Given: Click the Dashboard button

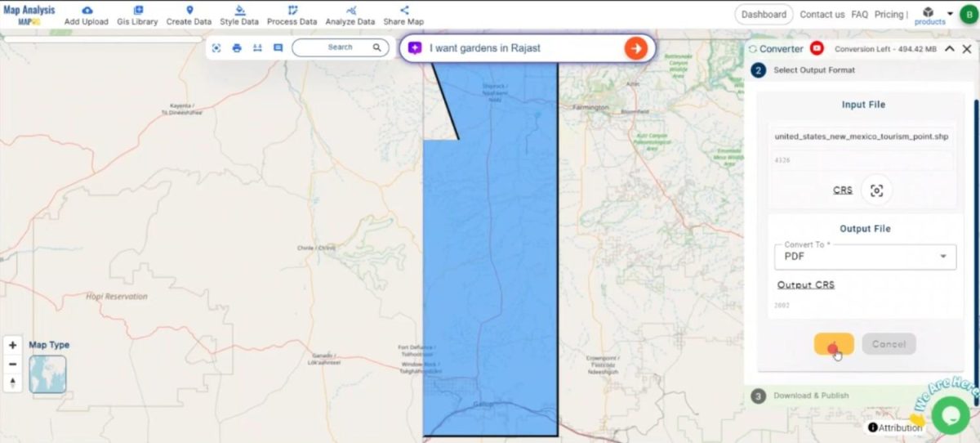Looking at the screenshot, I should 764,14.
